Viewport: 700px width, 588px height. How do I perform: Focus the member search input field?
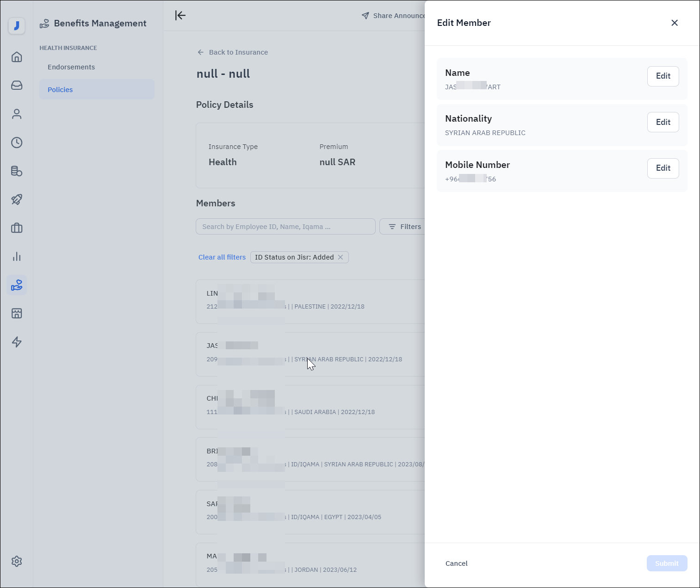[x=285, y=227]
